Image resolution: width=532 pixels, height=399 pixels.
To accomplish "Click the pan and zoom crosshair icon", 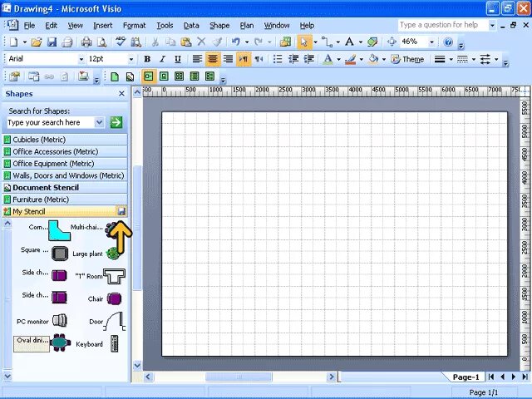I will pos(392,42).
